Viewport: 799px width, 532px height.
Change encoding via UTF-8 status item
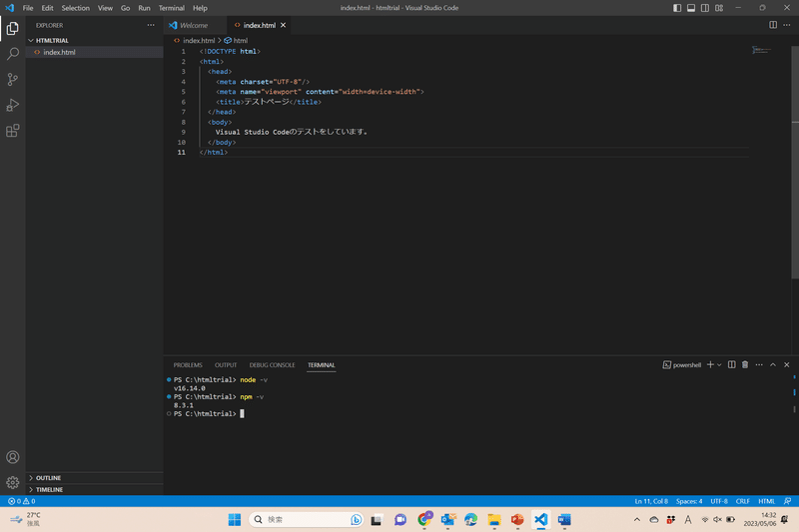(x=719, y=501)
